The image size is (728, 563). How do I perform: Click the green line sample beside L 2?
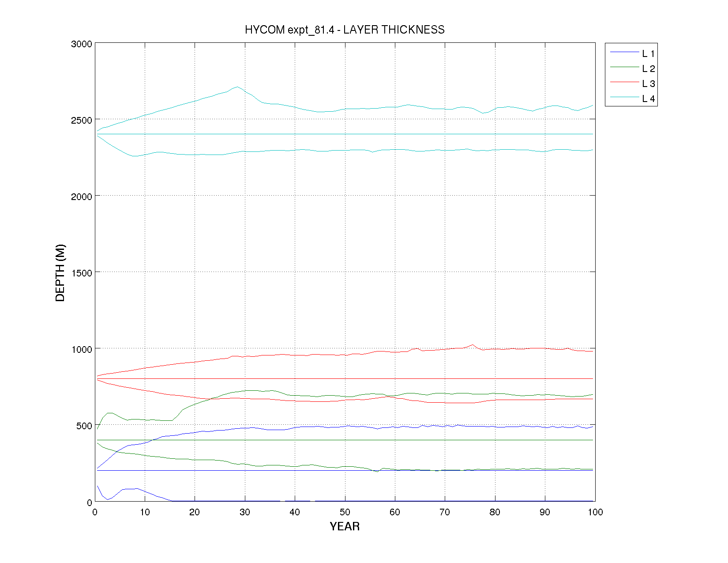click(x=624, y=67)
